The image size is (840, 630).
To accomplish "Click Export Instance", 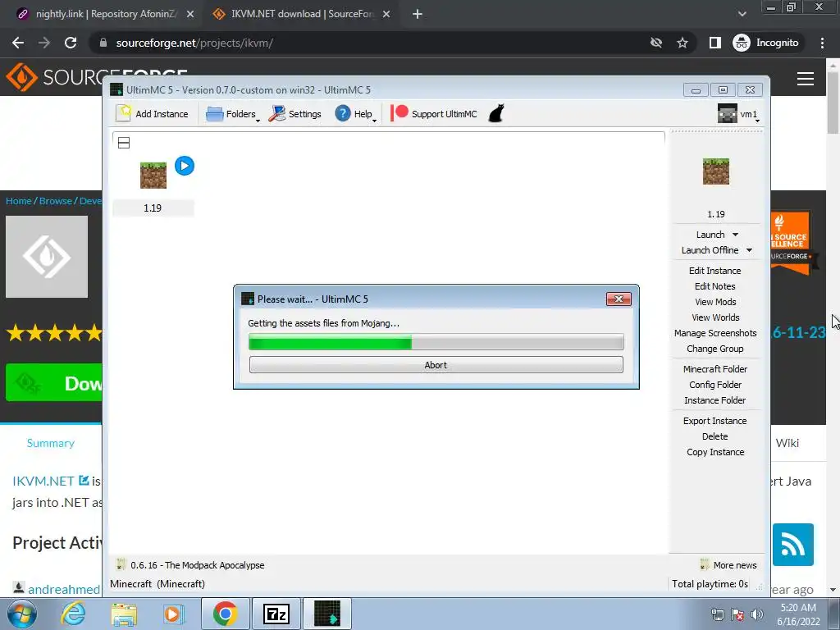I will [714, 421].
